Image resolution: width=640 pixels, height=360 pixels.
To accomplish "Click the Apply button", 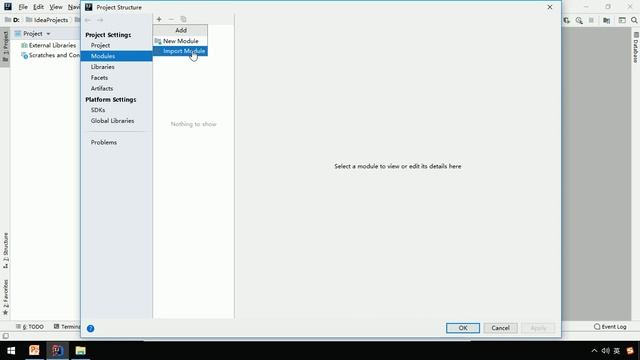I will pos(538,328).
